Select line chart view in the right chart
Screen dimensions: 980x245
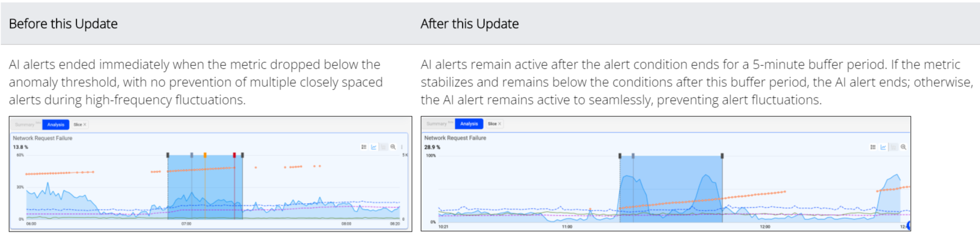coord(883,147)
